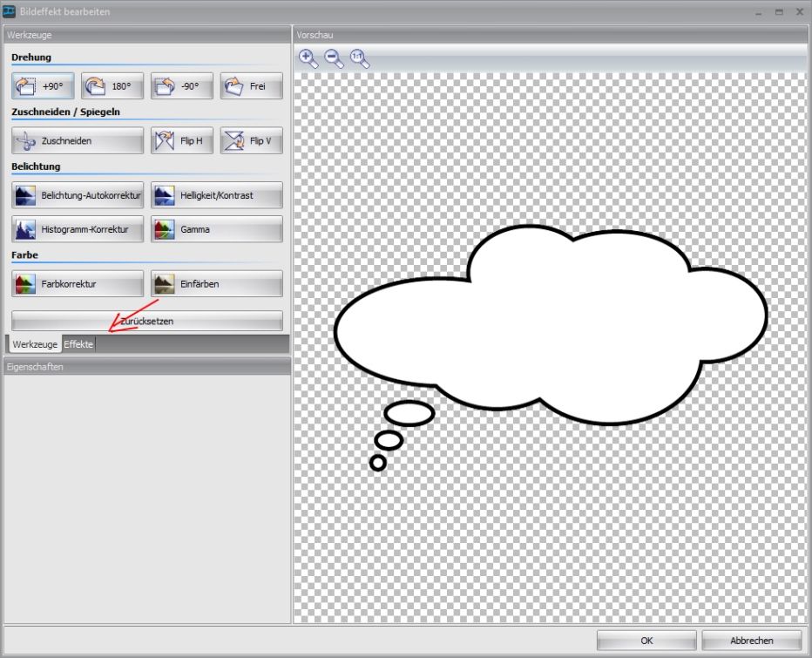
Task: Apply Belichtung-Autokorrektur
Action: (78, 195)
